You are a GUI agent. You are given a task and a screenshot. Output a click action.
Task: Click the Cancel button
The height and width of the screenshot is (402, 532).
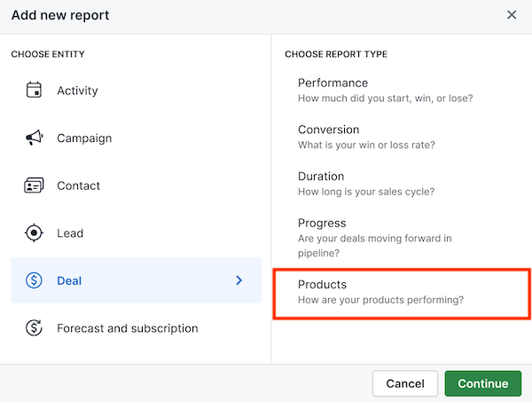tap(405, 383)
